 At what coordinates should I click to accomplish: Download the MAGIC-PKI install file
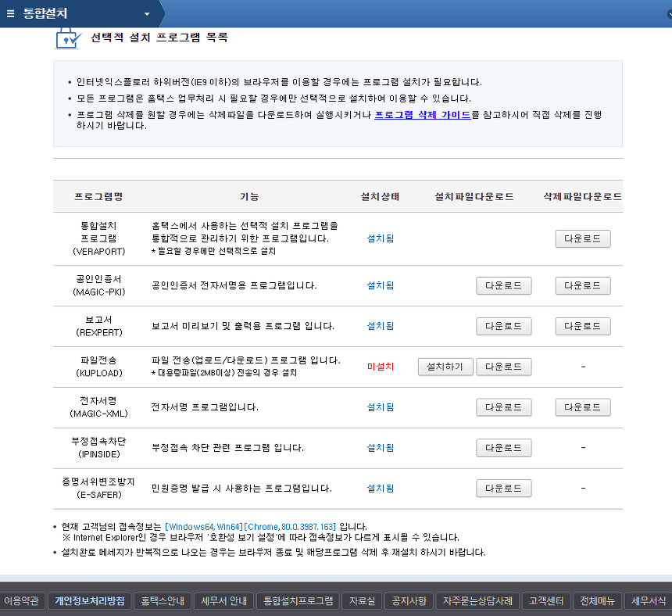click(503, 285)
